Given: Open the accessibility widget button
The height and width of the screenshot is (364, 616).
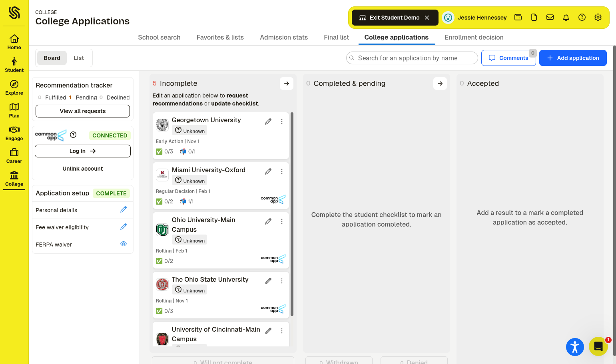Looking at the screenshot, I should tap(575, 347).
